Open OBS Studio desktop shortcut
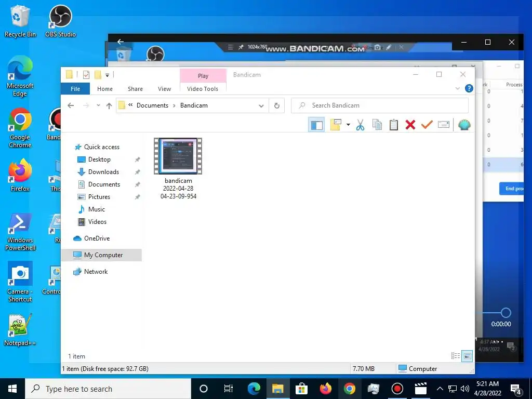The image size is (532, 399). tap(60, 21)
